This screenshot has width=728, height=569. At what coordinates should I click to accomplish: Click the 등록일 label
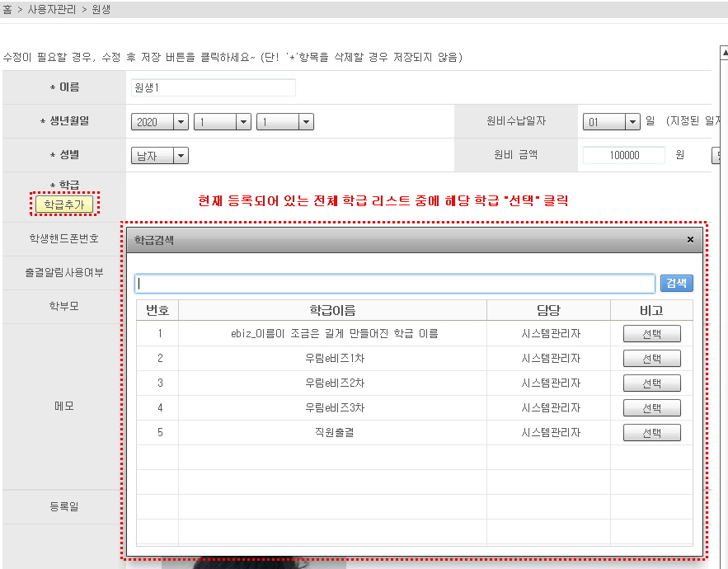[x=64, y=506]
